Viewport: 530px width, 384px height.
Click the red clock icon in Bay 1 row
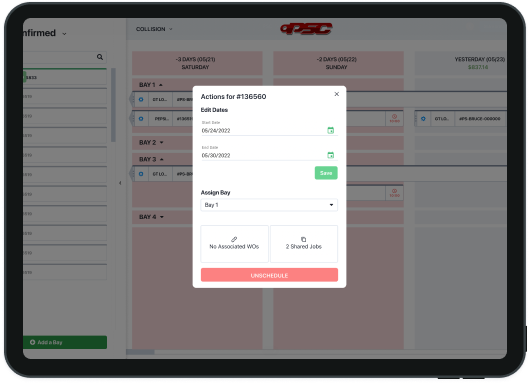pyautogui.click(x=394, y=118)
